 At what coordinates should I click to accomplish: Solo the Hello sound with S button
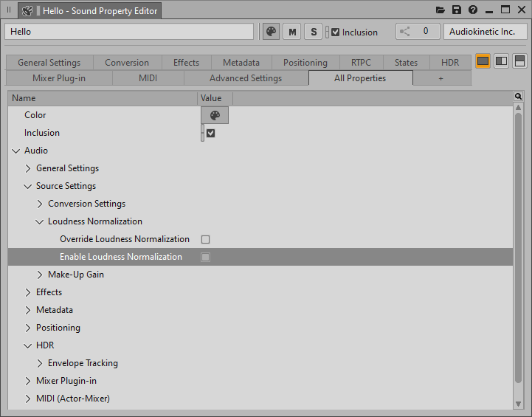tap(314, 32)
